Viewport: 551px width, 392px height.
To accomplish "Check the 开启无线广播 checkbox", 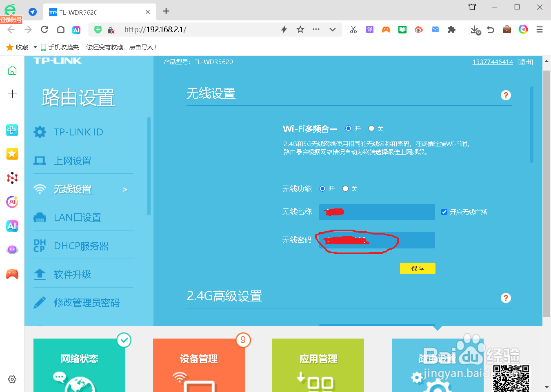I will 444,212.
